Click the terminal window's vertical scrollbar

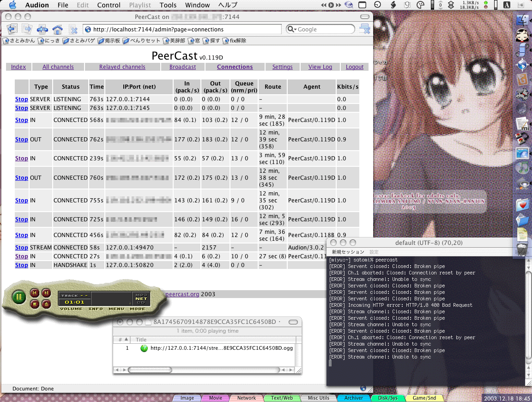click(528, 314)
